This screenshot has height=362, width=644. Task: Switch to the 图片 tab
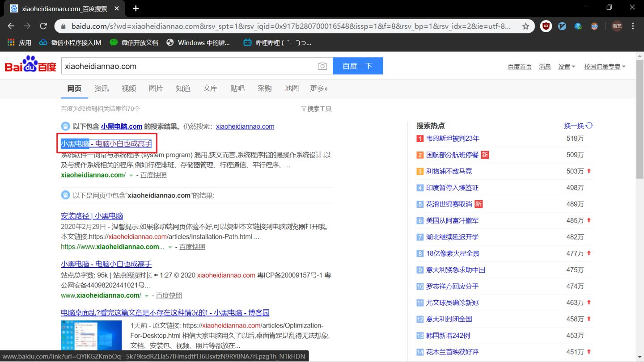[156, 88]
